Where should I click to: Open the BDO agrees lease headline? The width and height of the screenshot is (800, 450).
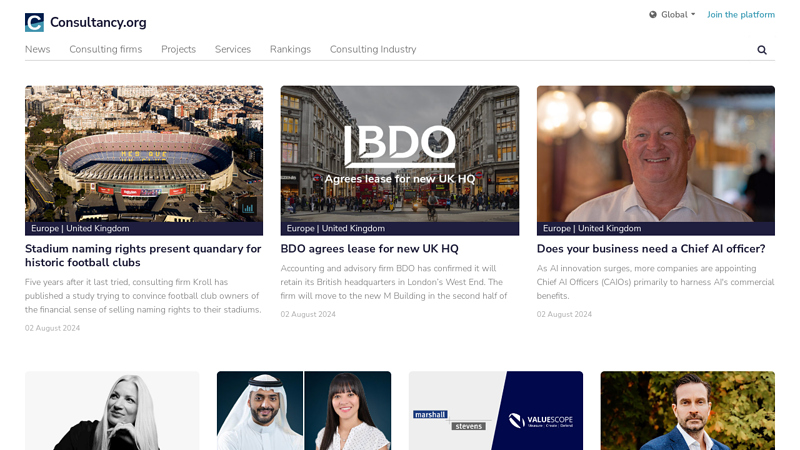pos(369,249)
